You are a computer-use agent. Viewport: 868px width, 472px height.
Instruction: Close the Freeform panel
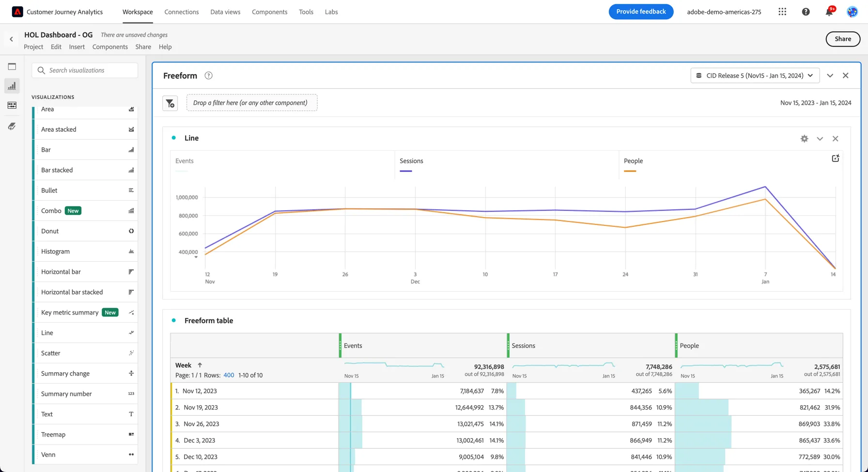pos(846,76)
